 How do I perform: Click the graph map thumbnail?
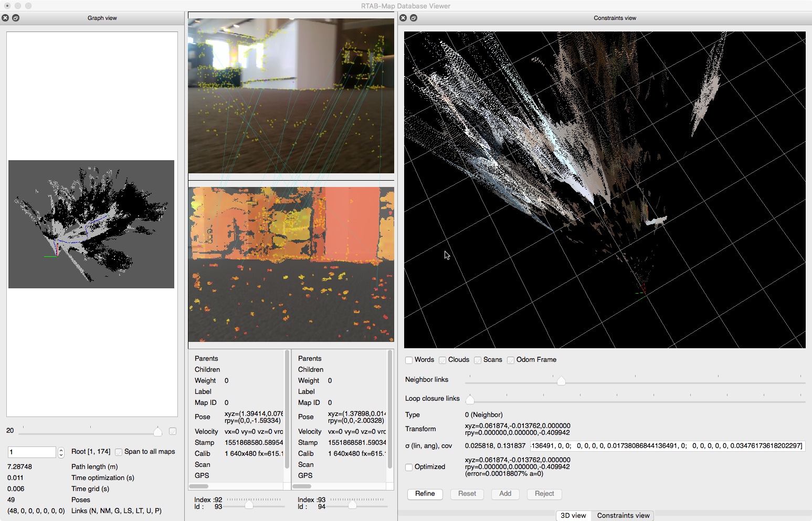tap(91, 224)
